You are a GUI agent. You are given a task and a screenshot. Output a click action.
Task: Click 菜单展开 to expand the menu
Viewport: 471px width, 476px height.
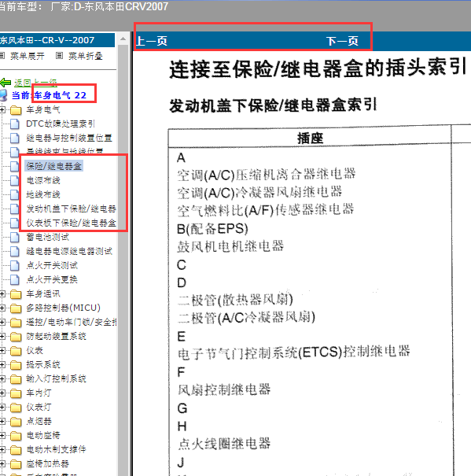click(28, 56)
